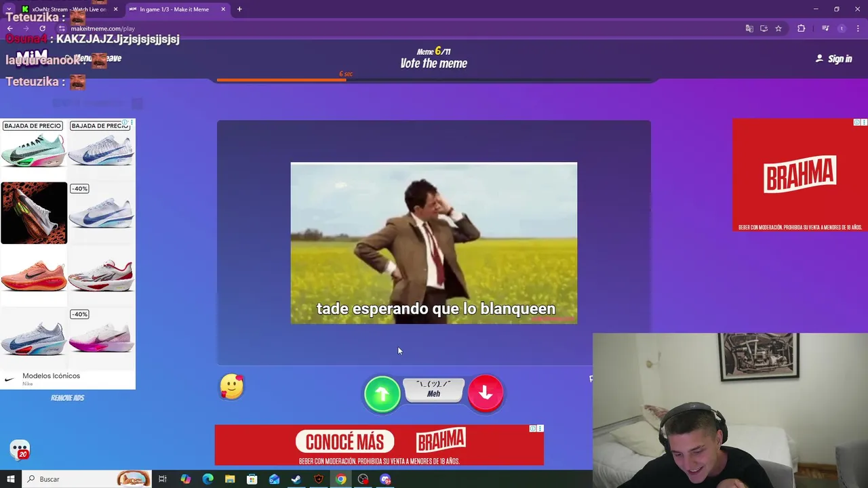Image resolution: width=868 pixels, height=488 pixels.
Task: Open Steam from the taskbar
Action: 296,479
